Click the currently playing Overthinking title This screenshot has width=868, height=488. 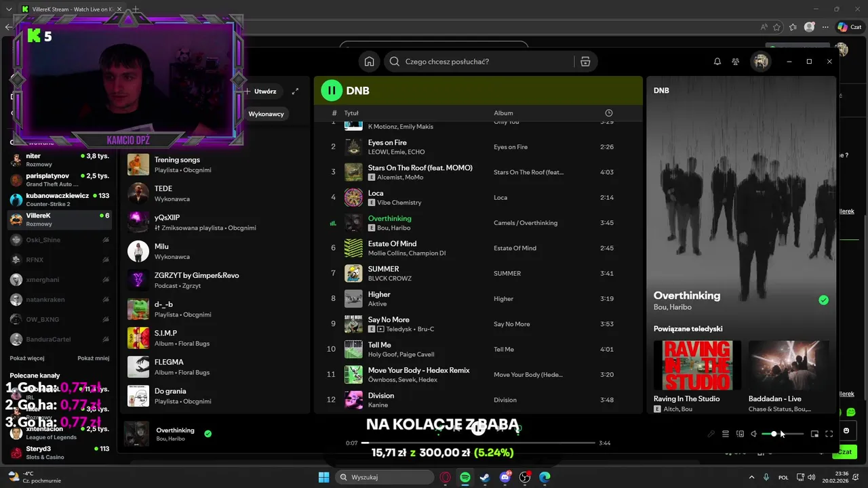(x=389, y=218)
